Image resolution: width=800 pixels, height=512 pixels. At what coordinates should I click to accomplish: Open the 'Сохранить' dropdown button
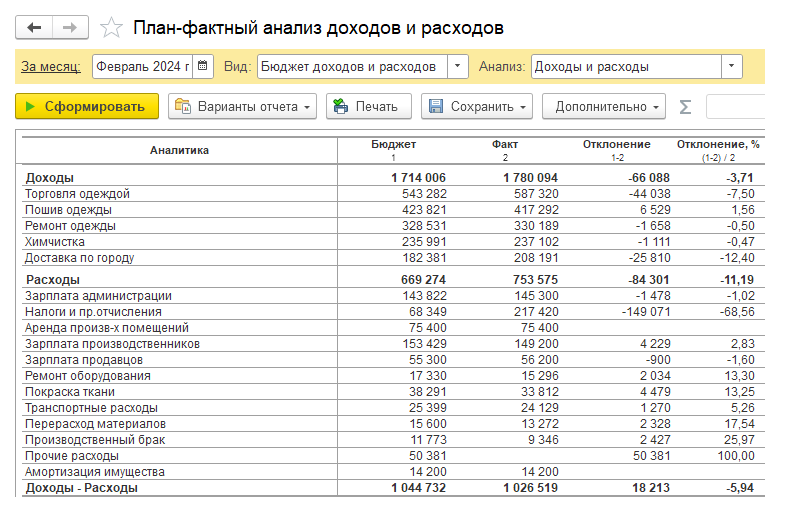coord(477,106)
